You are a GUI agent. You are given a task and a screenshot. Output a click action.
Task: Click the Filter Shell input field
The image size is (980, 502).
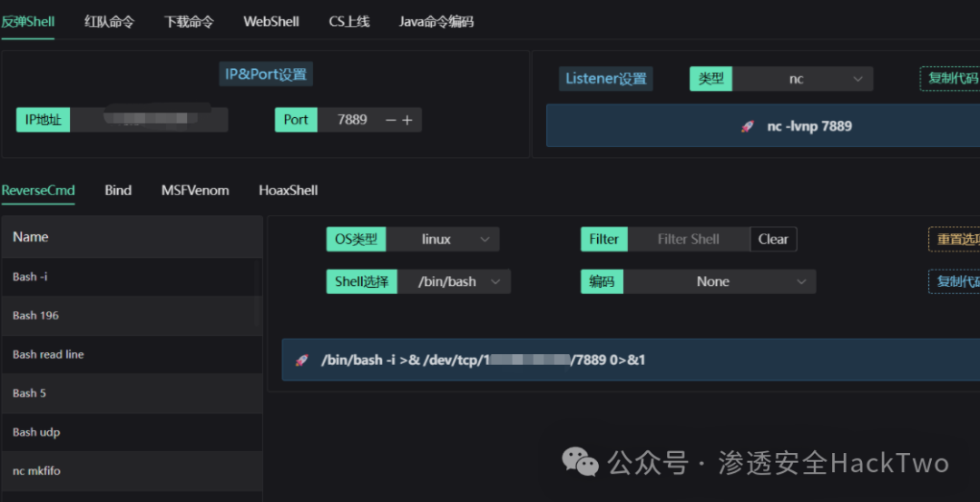point(688,240)
